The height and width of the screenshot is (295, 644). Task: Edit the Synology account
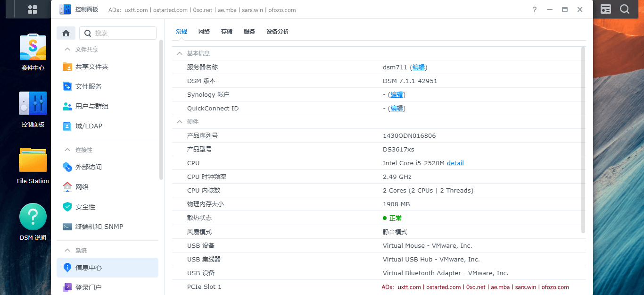(x=396, y=94)
